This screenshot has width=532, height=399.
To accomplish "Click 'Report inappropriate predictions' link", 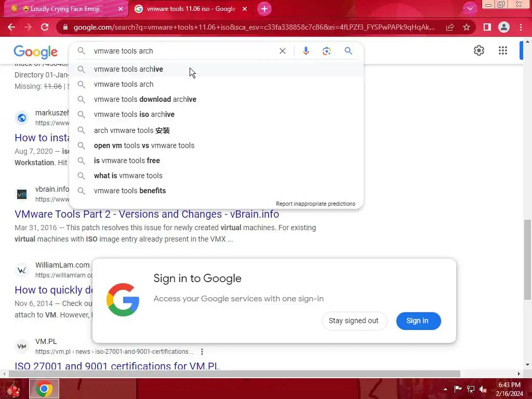I will point(315,204).
